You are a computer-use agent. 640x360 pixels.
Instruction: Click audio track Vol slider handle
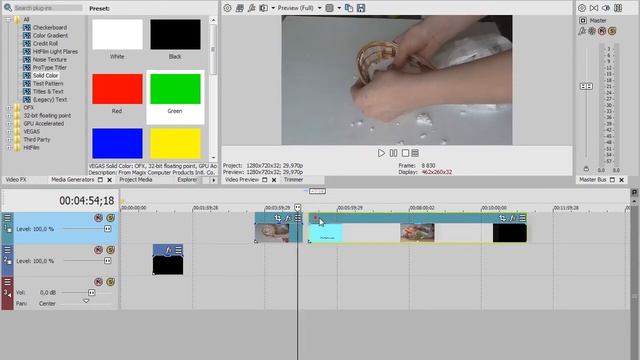91,293
